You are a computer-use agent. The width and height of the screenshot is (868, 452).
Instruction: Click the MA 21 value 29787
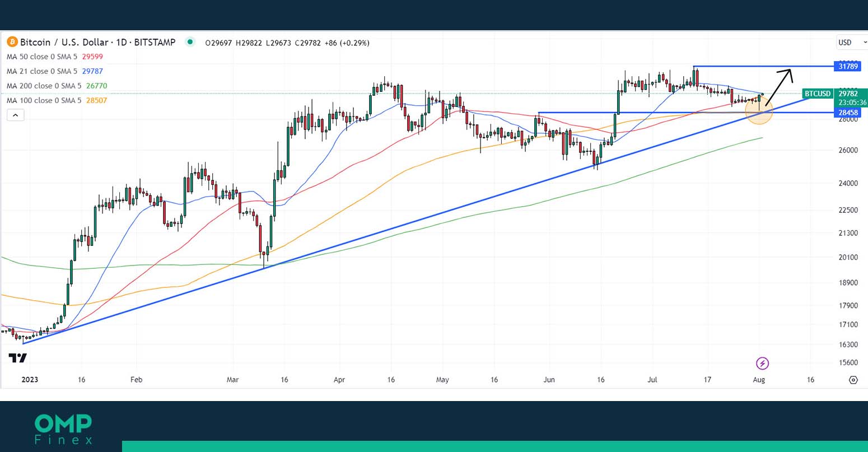point(92,71)
